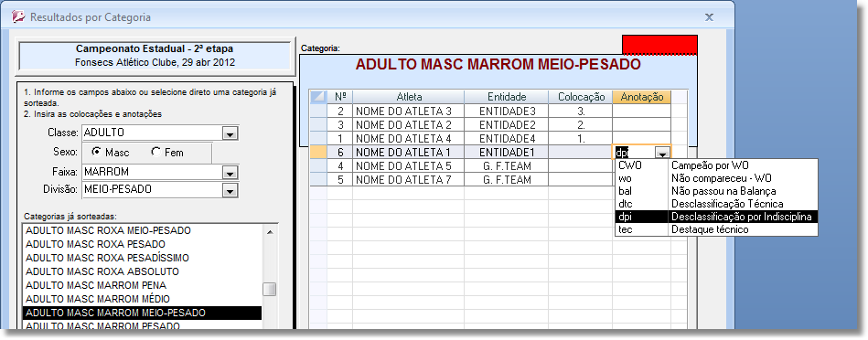The image size is (868, 340).
Task: Select row header of NOME DO ATLETA 5
Action: tap(318, 165)
